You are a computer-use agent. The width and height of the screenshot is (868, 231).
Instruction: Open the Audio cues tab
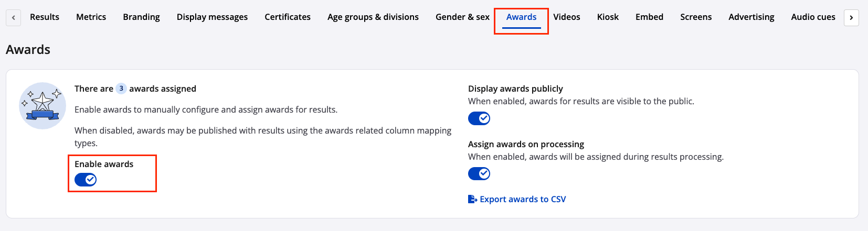click(813, 17)
